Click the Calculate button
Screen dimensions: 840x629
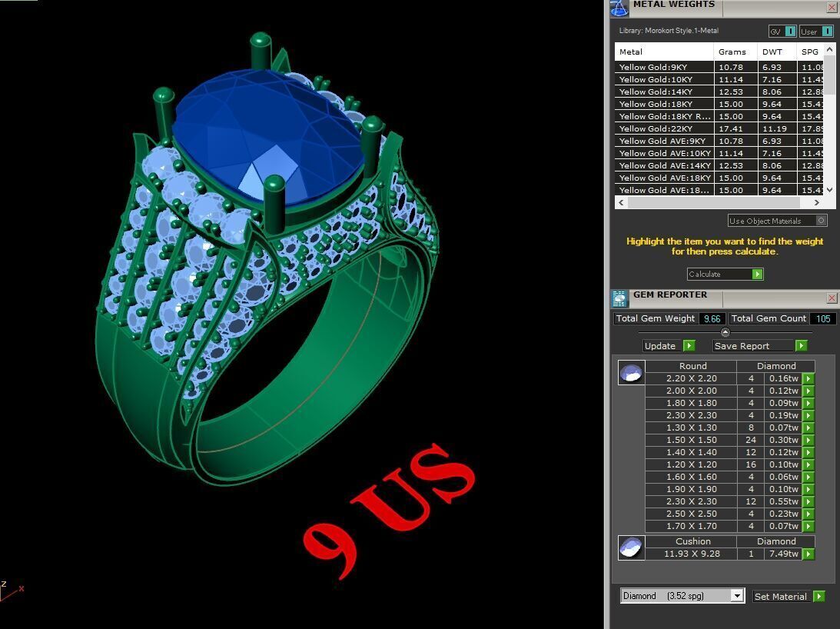725,274
